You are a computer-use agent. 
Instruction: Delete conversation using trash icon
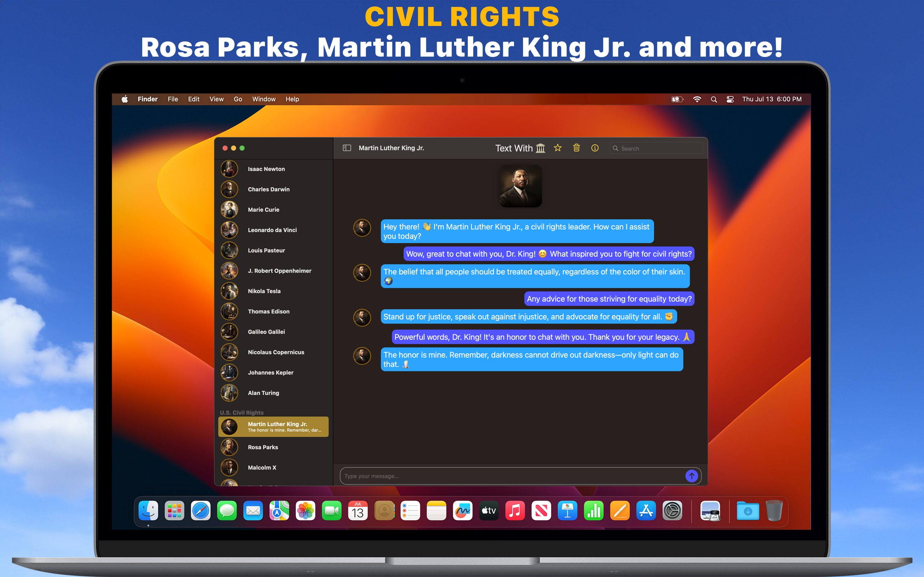576,148
